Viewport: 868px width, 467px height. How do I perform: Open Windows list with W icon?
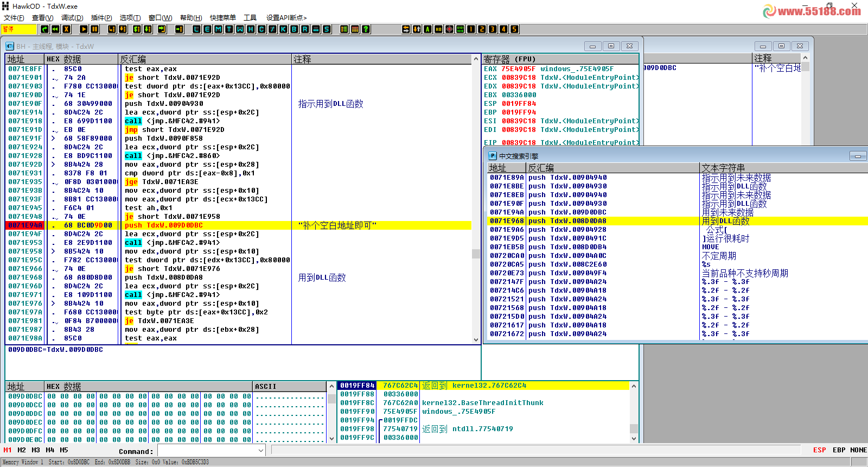(x=240, y=29)
